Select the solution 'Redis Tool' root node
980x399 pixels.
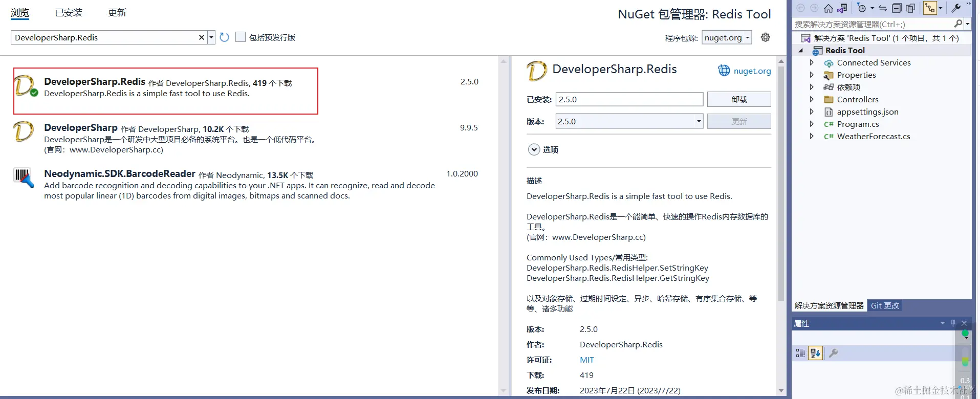click(x=886, y=38)
